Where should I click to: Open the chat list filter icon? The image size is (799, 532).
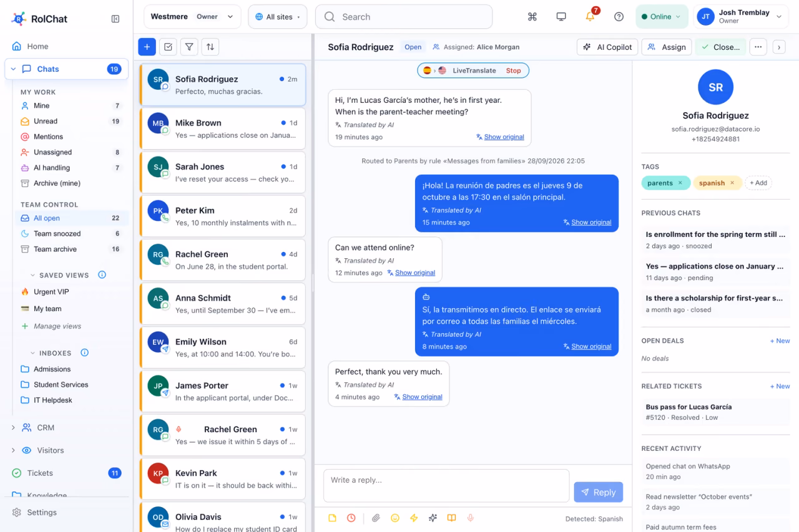[189, 47]
